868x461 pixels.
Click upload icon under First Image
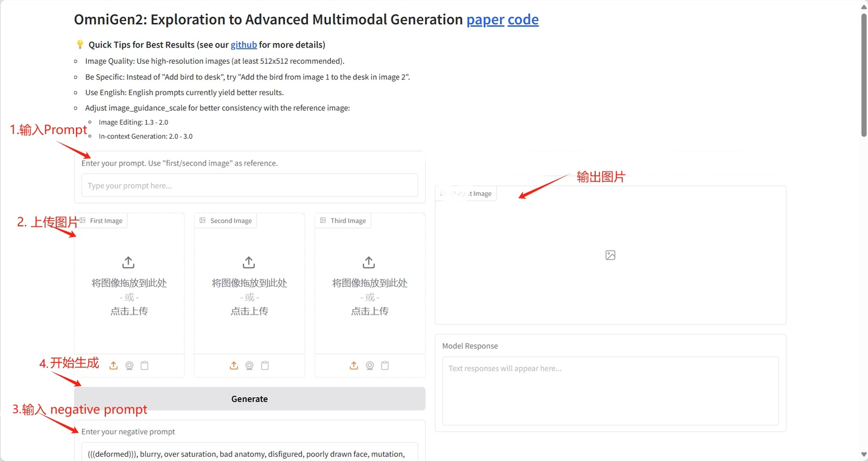(x=113, y=366)
